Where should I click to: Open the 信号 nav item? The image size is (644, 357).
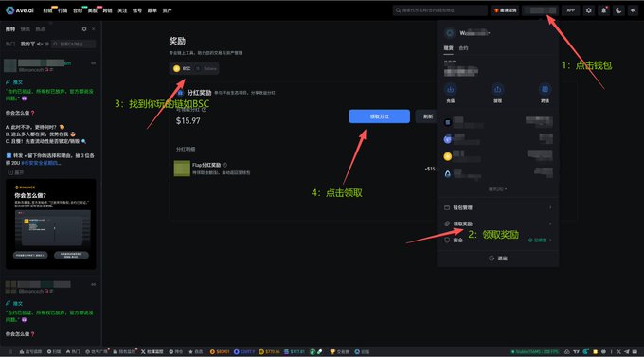[x=137, y=10]
